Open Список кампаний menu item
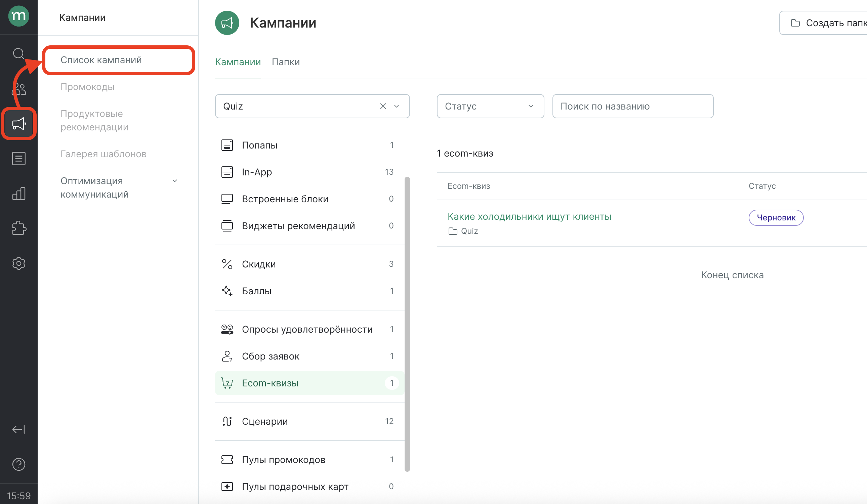The width and height of the screenshot is (867, 504). [119, 60]
